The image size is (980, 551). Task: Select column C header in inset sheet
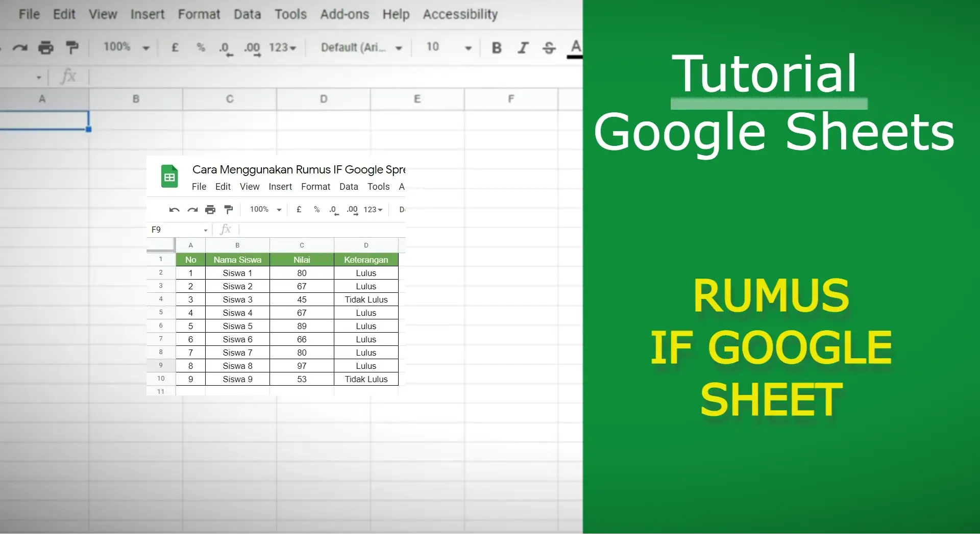(x=302, y=245)
